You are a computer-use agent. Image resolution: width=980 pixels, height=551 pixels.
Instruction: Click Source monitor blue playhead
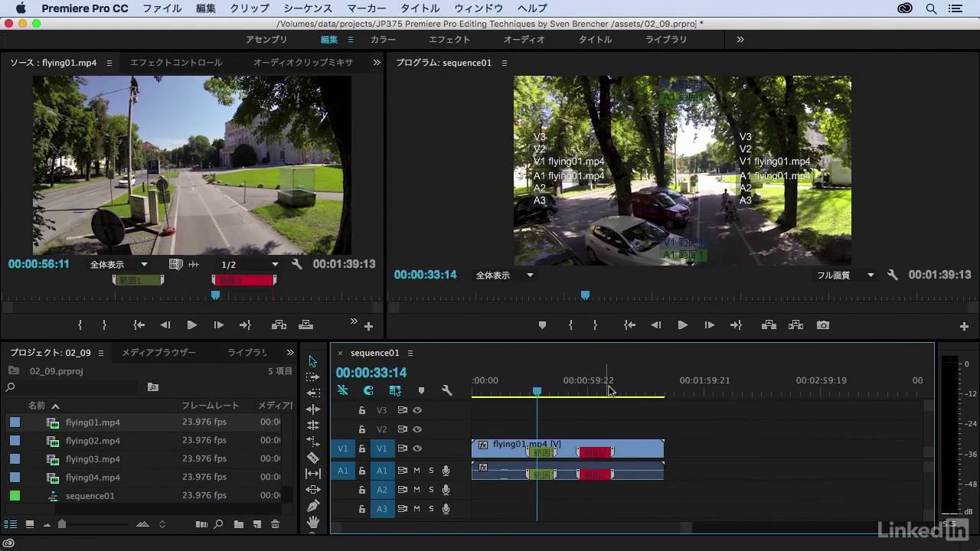[215, 295]
